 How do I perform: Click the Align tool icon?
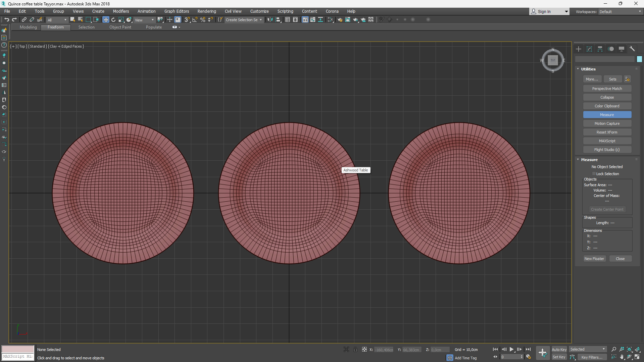pos(278,20)
